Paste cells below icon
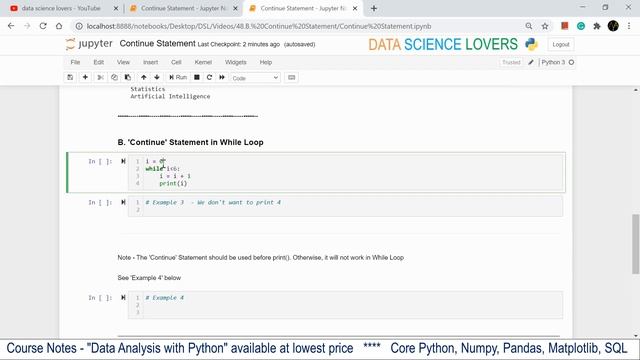The height and width of the screenshot is (360, 640). (x=128, y=77)
